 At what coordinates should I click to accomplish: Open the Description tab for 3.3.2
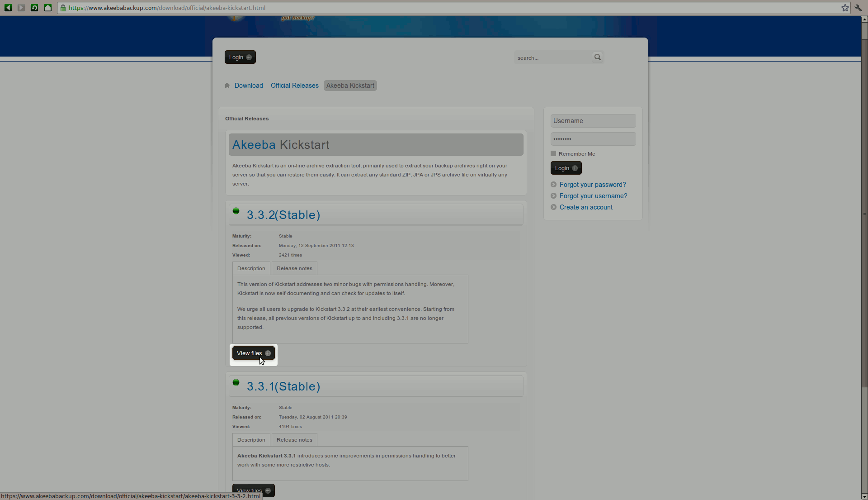[x=251, y=268]
